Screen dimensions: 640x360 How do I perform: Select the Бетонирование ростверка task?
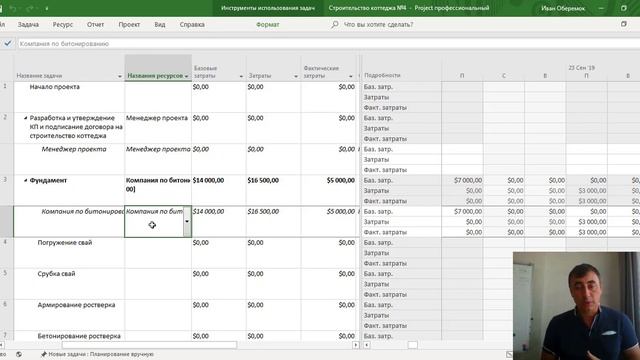tap(79, 336)
